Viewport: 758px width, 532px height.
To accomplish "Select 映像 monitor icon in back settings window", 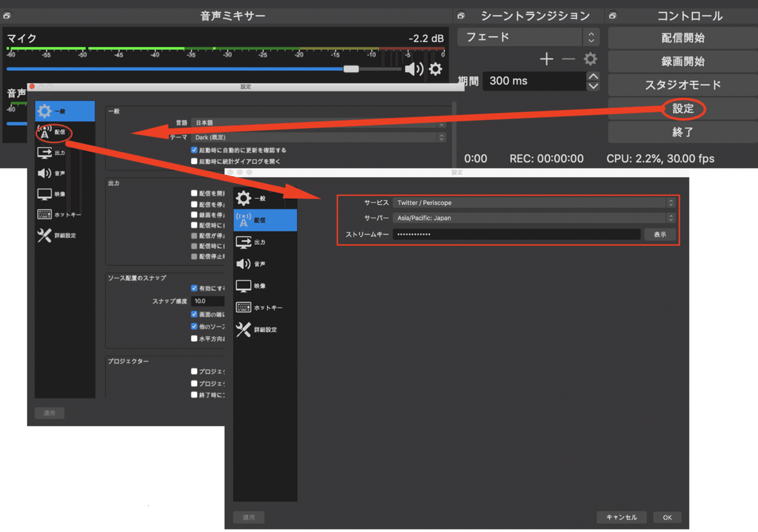I will coord(44,194).
